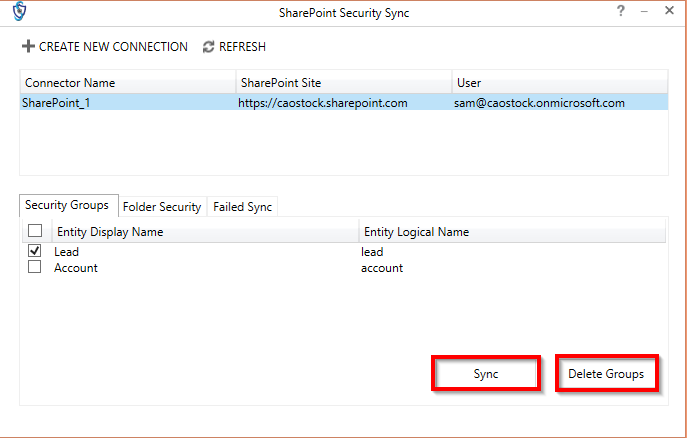Click the plus icon for new connection

pos(28,46)
